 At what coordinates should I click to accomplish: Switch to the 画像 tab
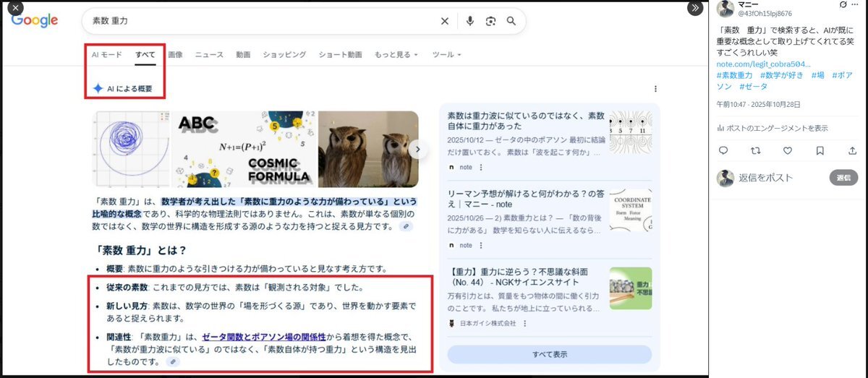(x=175, y=55)
